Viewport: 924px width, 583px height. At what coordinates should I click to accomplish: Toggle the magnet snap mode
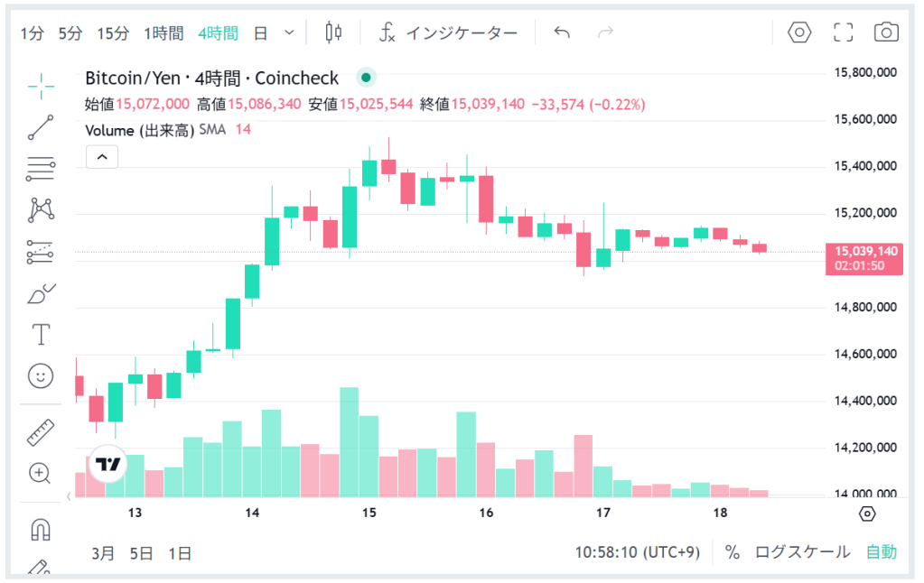41,529
